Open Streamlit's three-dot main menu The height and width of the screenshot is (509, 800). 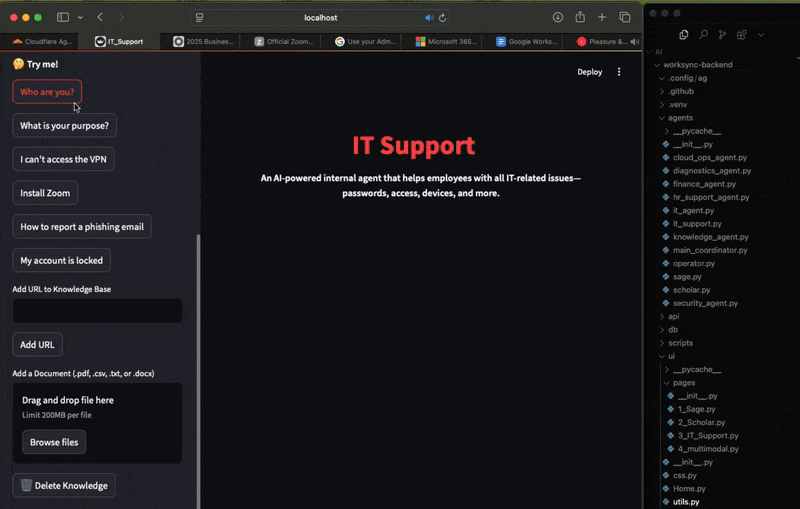coord(619,72)
